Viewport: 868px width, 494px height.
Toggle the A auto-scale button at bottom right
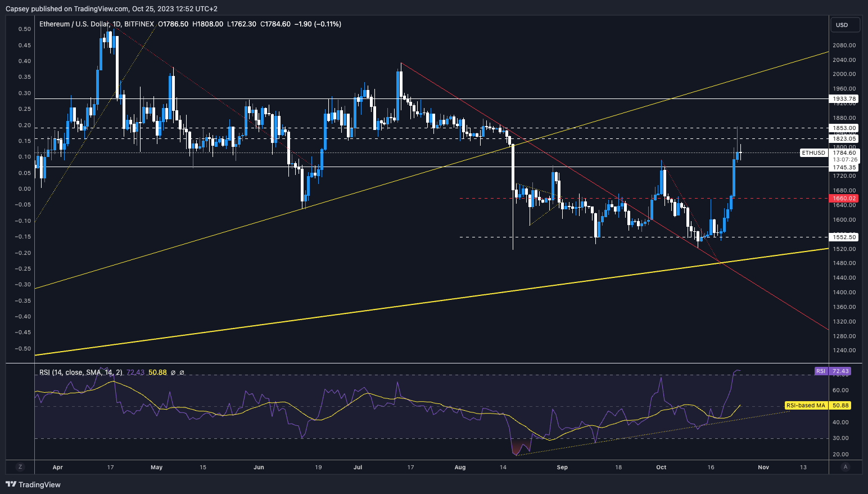846,467
